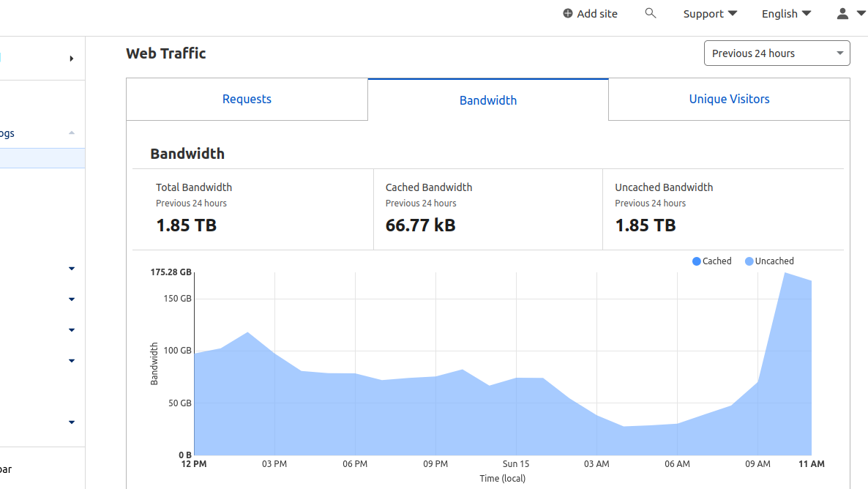
Task: Select the highlighted sidebar item under logs
Action: pos(42,158)
